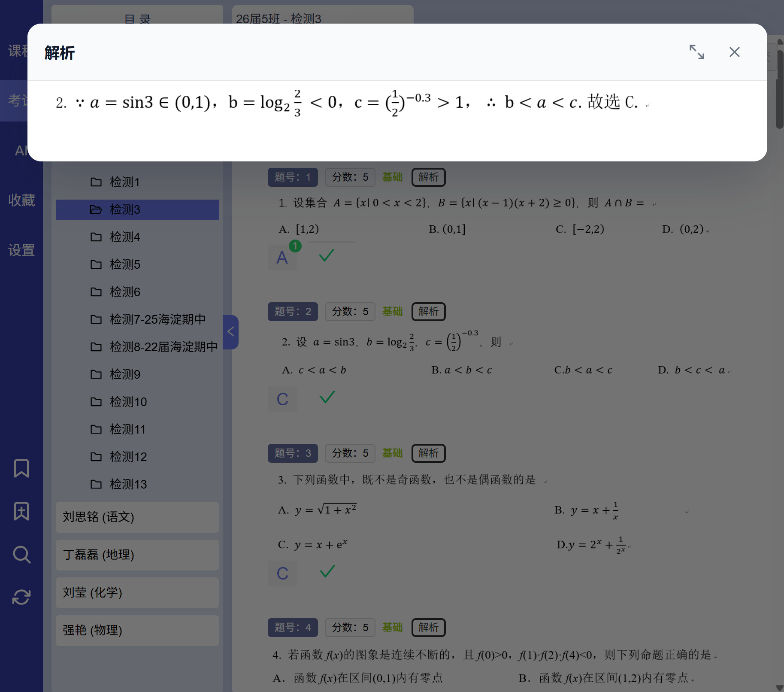Go to 收藏 in left sidebar
The height and width of the screenshot is (692, 784).
click(x=21, y=200)
